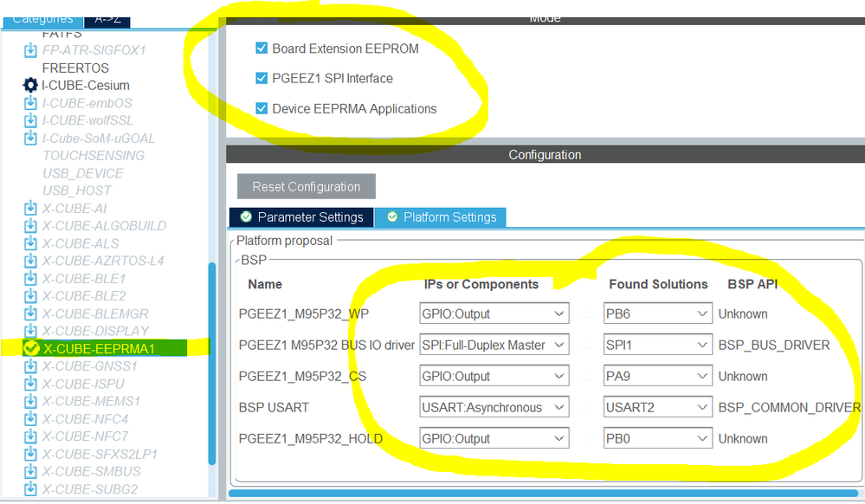
Task: Select the A->Z sorting tab
Action: [x=107, y=21]
